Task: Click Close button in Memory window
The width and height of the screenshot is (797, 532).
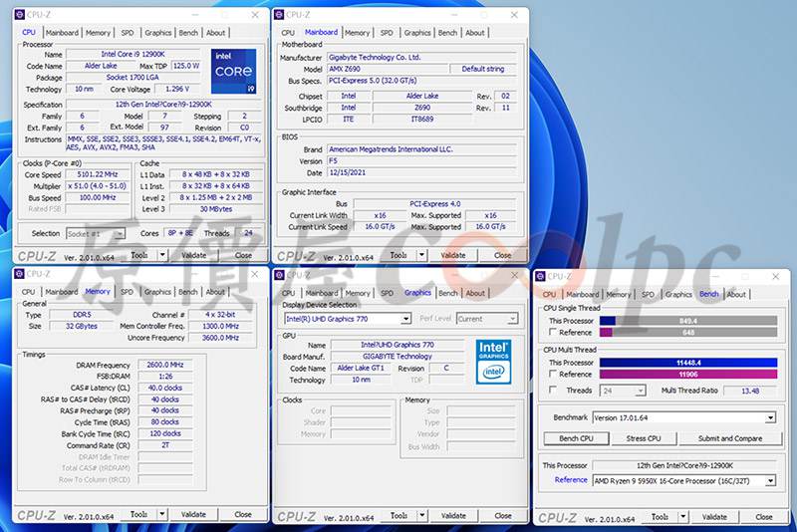Action: (243, 514)
